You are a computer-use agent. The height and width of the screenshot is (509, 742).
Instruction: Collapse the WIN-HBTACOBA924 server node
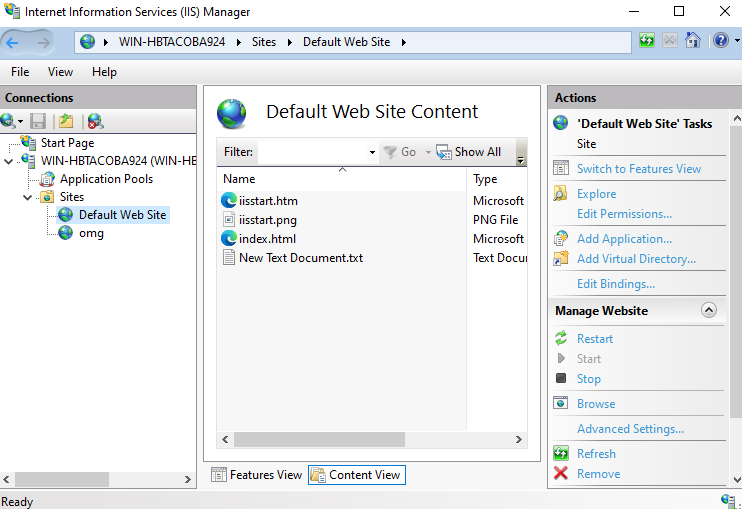point(9,161)
